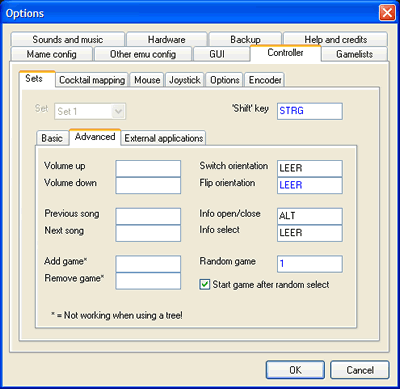Screen dimensions: 400x389
Task: Click the Next song key field
Action: pyautogui.click(x=148, y=233)
